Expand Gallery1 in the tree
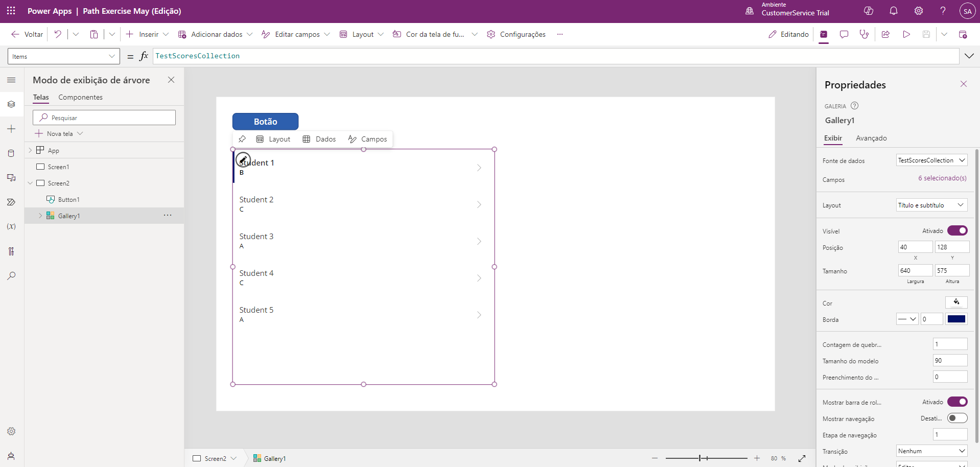The height and width of the screenshot is (467, 980). coord(40,216)
